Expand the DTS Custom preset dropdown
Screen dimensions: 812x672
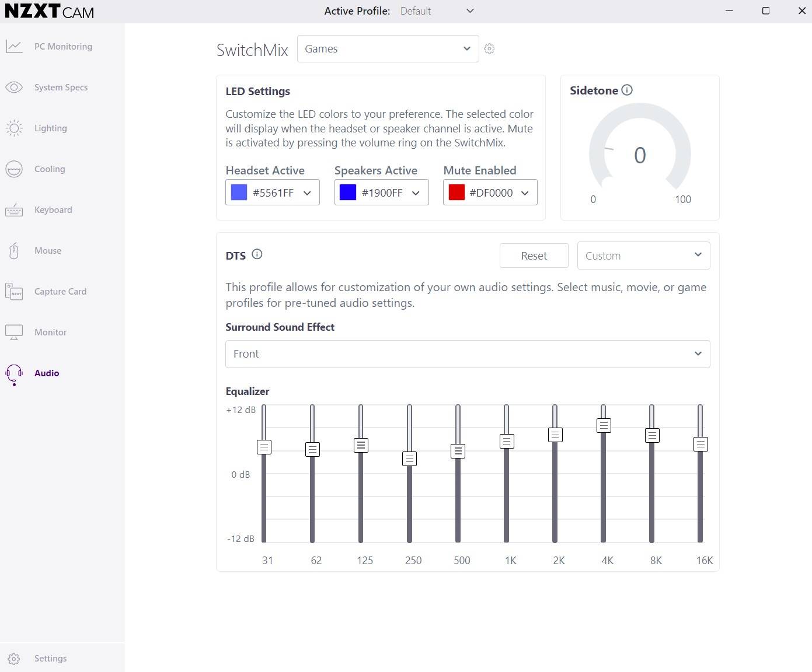point(643,256)
